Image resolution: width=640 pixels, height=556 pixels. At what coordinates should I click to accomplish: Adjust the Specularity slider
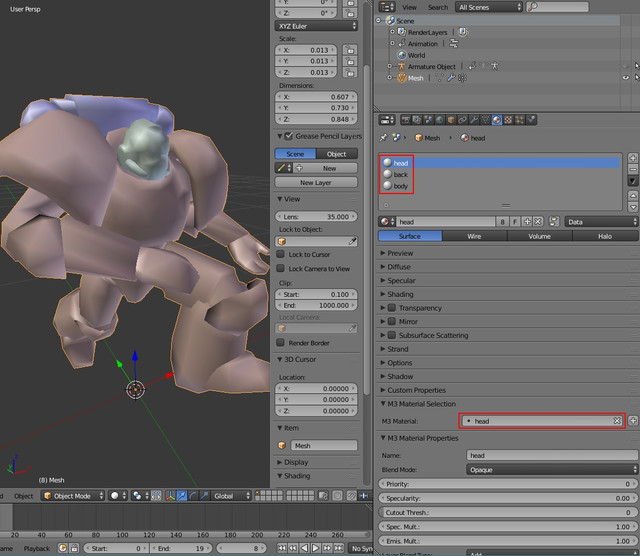coord(508,498)
